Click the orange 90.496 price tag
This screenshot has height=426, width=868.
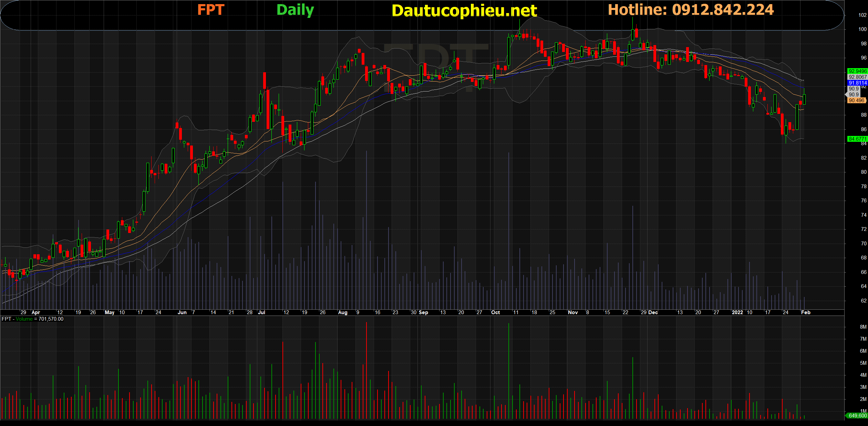[856, 100]
